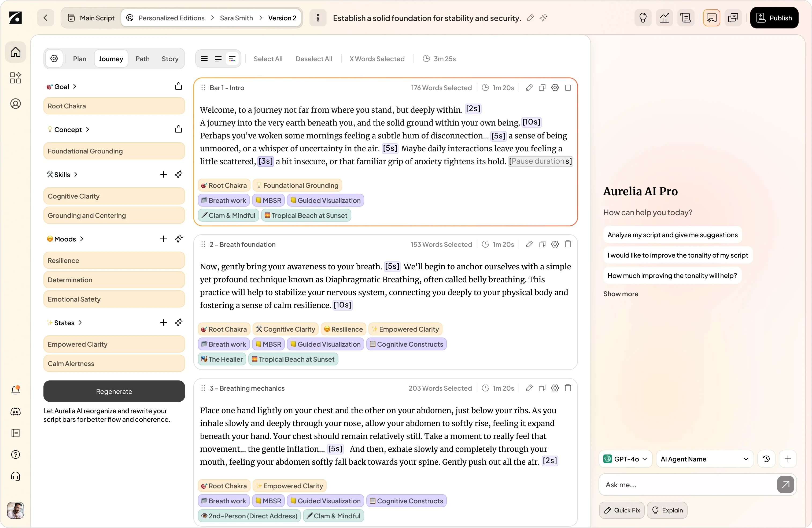Image resolution: width=812 pixels, height=528 pixels.
Task: Click the Show more suggestions link
Action: [x=620, y=294]
